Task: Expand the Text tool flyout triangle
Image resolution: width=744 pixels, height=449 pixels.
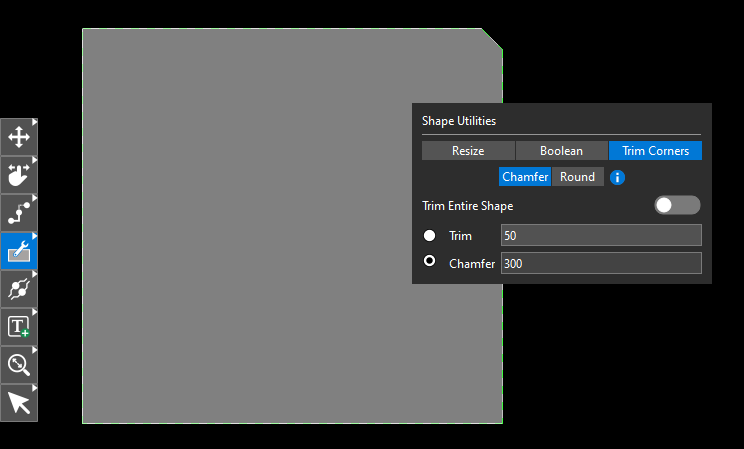Action: click(35, 312)
